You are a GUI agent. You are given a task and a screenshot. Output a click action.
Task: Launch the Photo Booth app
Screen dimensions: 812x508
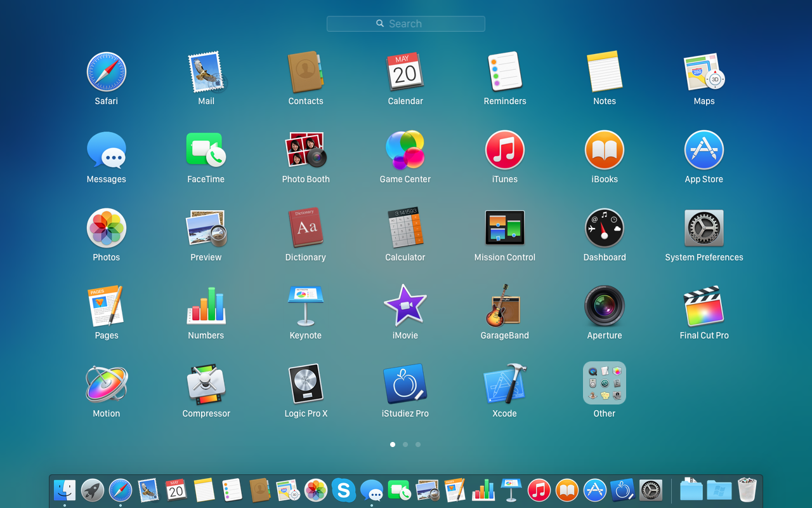tap(306, 150)
